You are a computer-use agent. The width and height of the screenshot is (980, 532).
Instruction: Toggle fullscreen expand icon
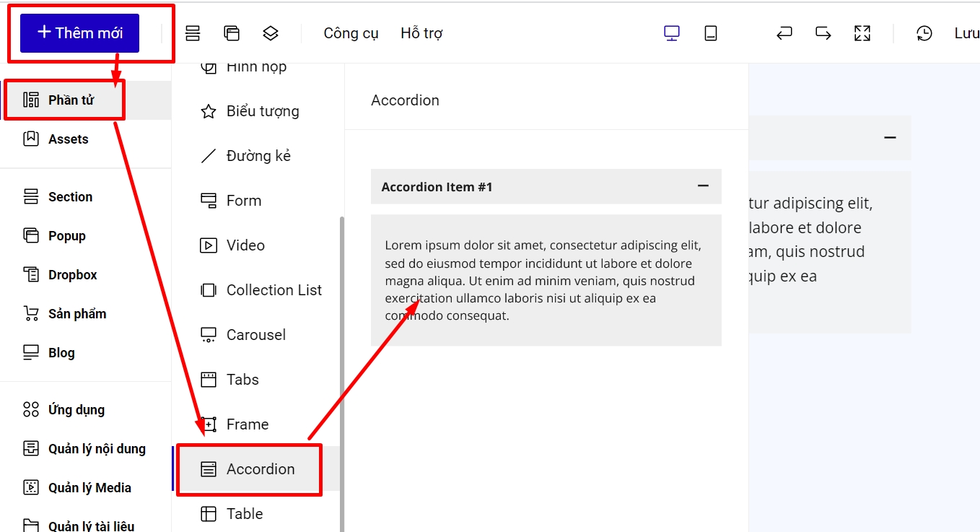(x=862, y=33)
